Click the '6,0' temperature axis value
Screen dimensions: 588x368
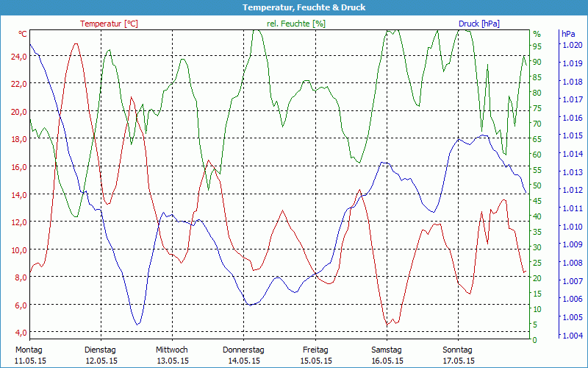tap(21, 305)
